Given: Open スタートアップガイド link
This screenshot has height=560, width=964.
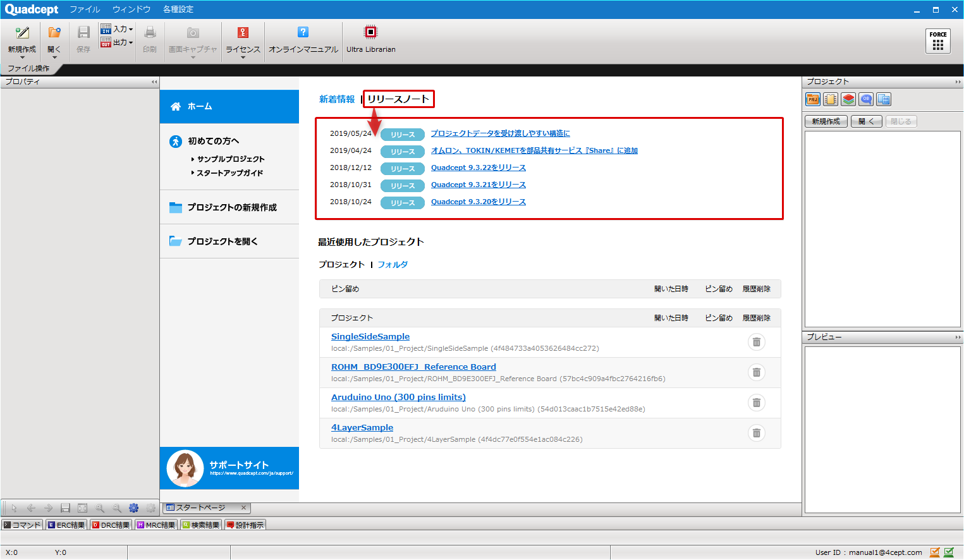Looking at the screenshot, I should [229, 173].
